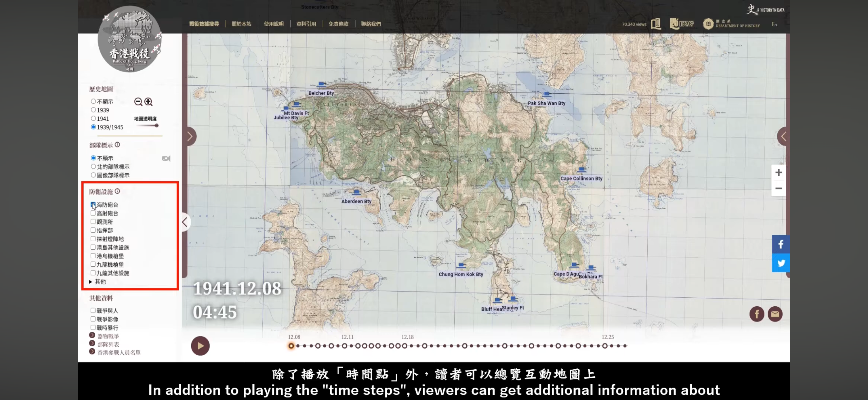Image resolution: width=868 pixels, height=400 pixels.
Task: Open the 戰役數據搜尋 menu item
Action: click(204, 24)
